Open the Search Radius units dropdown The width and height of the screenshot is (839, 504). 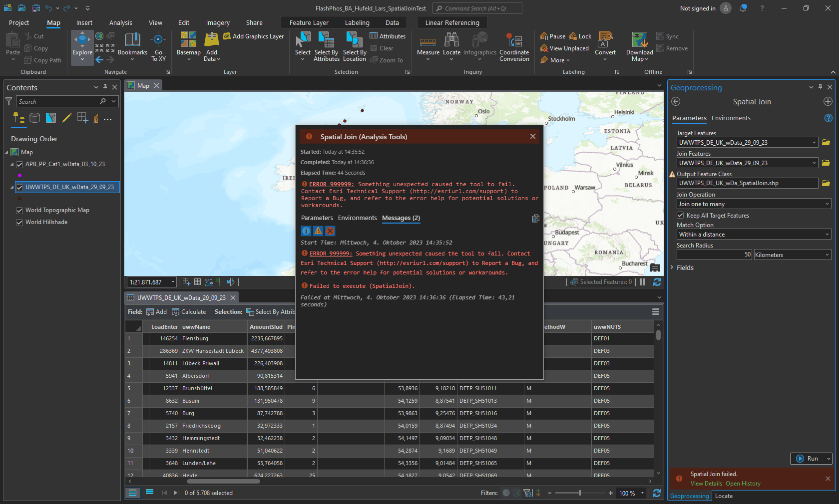coord(827,255)
